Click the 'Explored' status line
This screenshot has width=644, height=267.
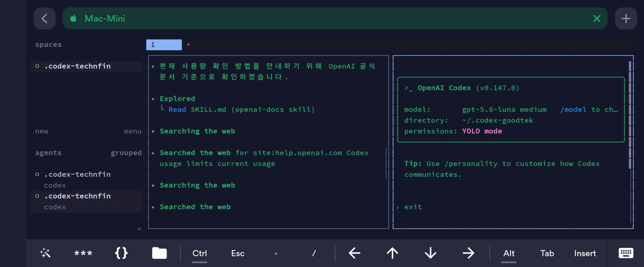177,98
